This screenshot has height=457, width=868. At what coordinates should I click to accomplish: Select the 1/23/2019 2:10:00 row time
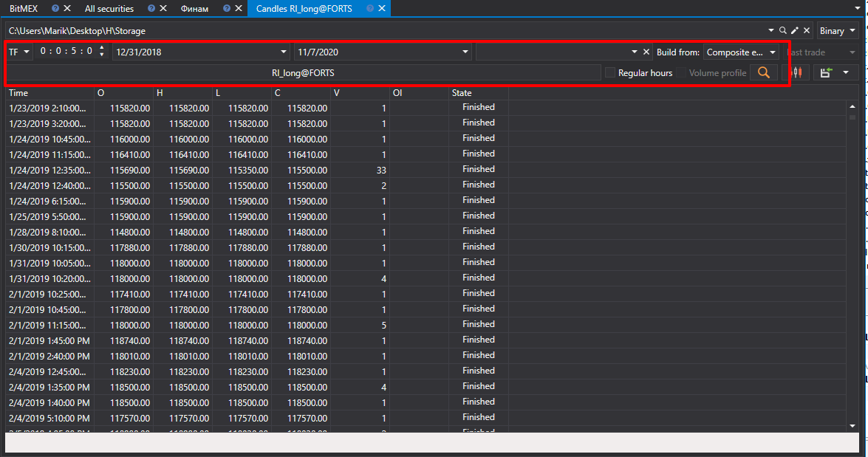(47, 108)
